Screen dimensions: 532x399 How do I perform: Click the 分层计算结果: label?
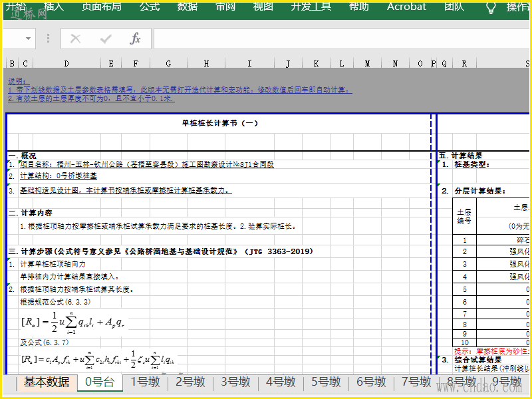(x=479, y=191)
